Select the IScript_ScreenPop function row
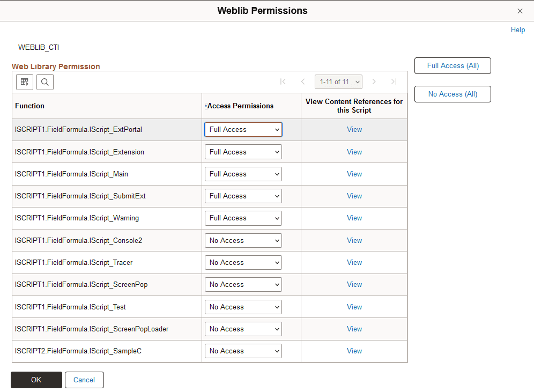This screenshot has width=534, height=392. coord(80,284)
